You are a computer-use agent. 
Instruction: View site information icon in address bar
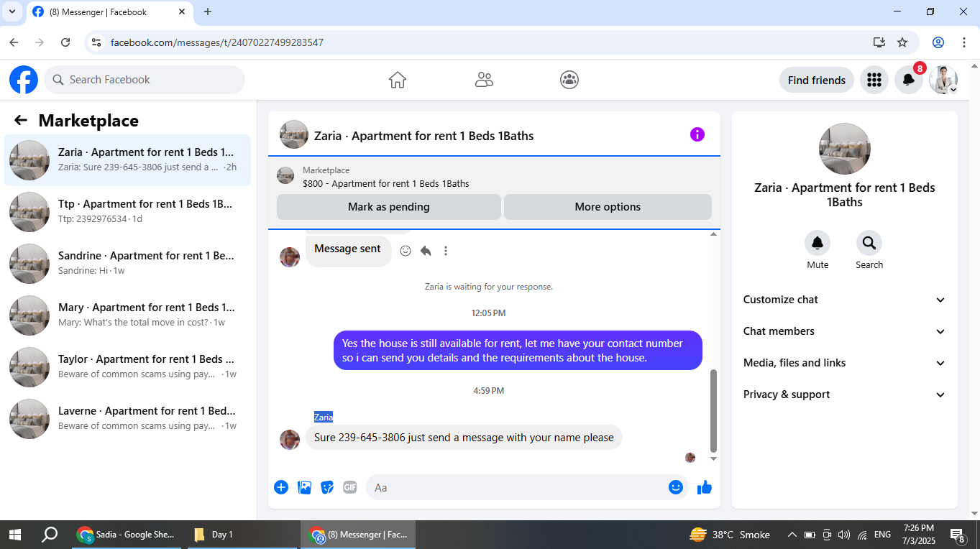[x=96, y=42]
